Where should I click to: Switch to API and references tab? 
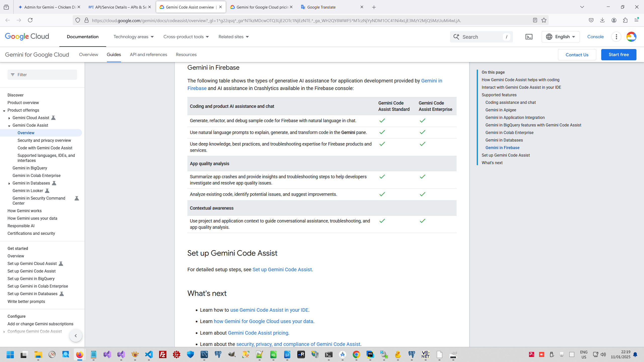click(148, 55)
